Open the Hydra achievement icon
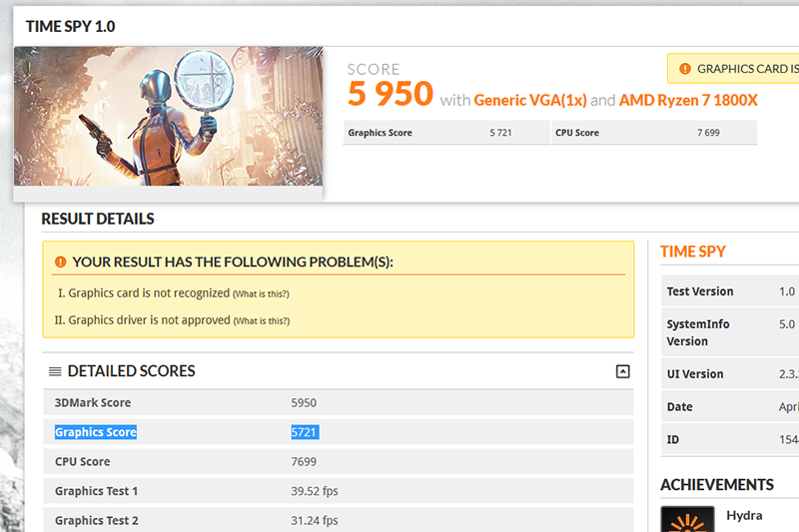The width and height of the screenshot is (799, 532). coord(687,519)
